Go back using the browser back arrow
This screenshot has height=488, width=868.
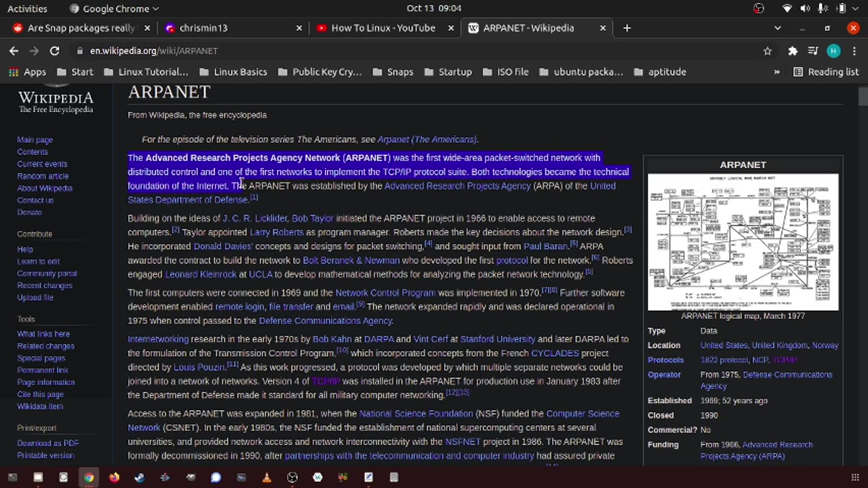point(14,51)
